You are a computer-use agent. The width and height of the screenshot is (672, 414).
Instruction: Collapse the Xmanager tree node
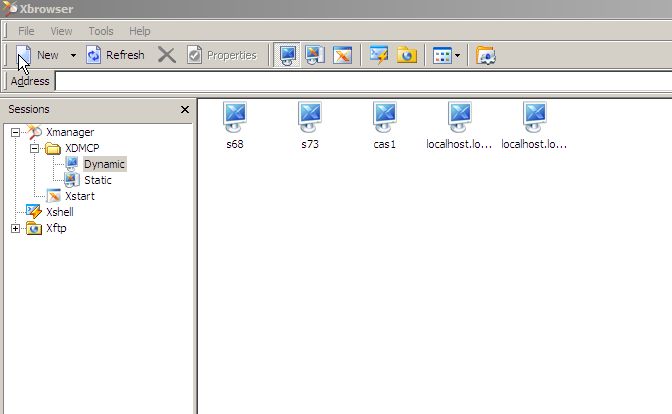[15, 132]
